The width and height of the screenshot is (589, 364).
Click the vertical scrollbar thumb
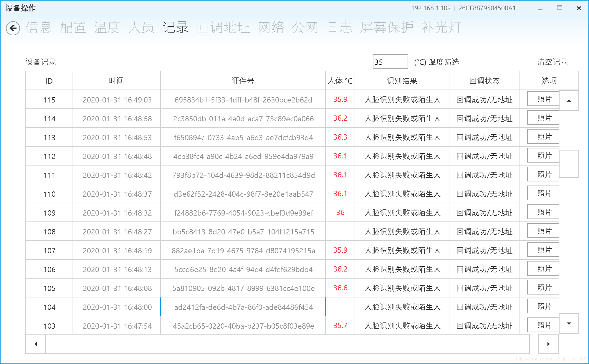tap(569, 164)
